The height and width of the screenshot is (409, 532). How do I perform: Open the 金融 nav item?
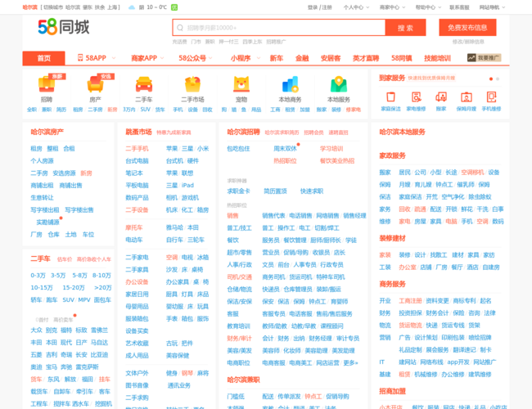(x=302, y=58)
